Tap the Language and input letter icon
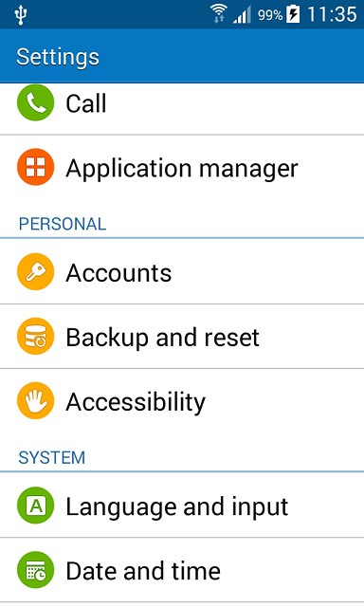This screenshot has width=364, height=607. [36, 506]
